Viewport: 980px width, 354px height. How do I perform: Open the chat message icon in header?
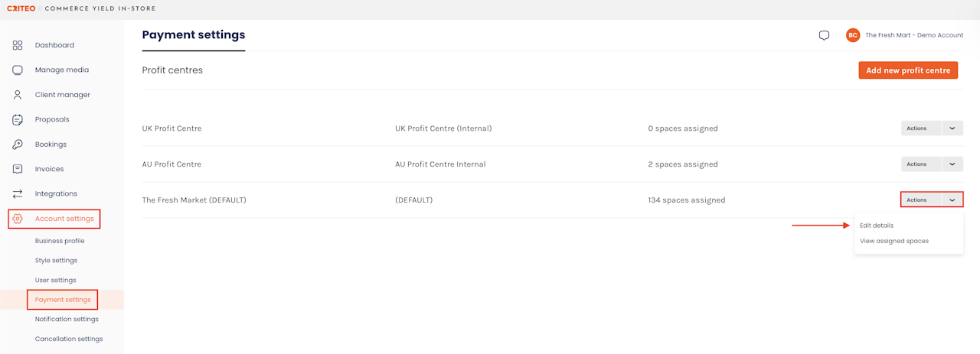824,35
